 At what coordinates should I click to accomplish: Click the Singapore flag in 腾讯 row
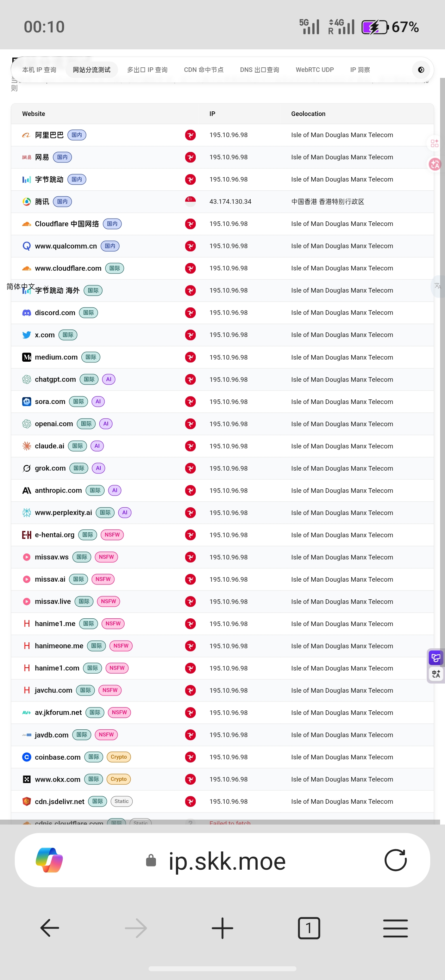point(190,201)
